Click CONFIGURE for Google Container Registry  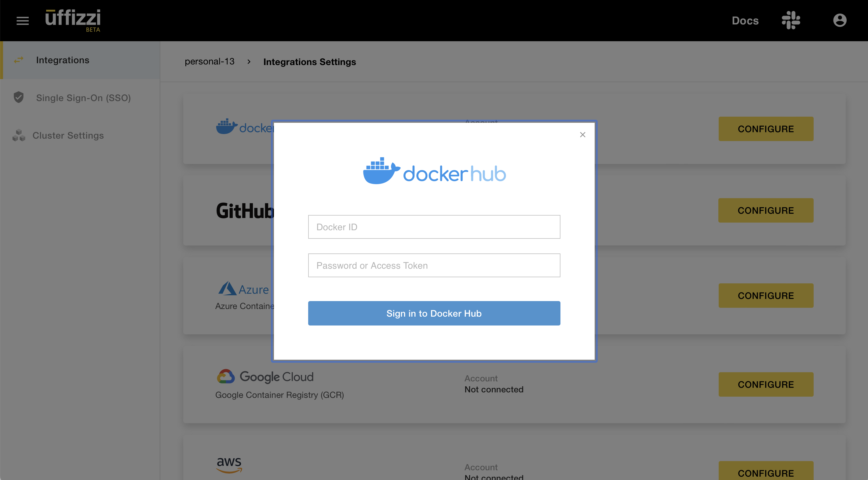point(765,384)
